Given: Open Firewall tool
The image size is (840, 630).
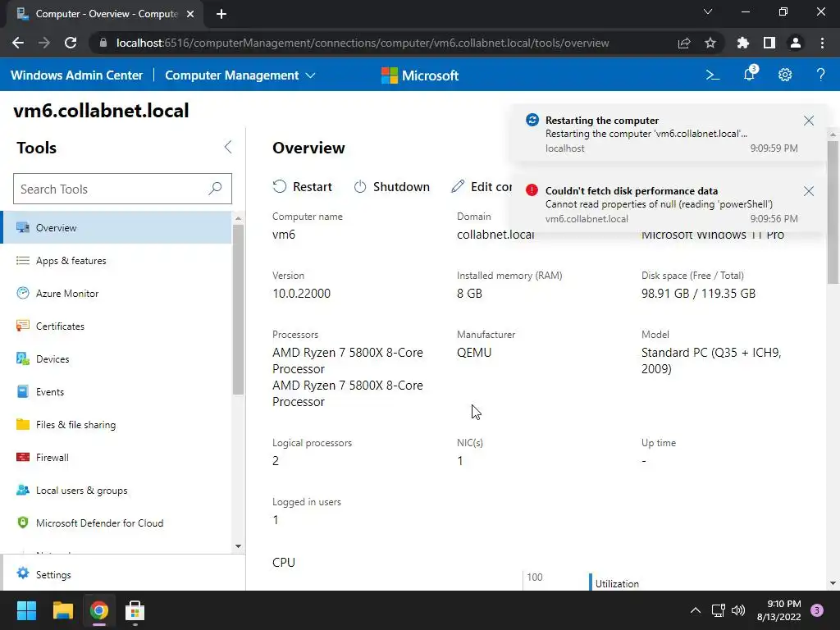Looking at the screenshot, I should pos(116,457).
